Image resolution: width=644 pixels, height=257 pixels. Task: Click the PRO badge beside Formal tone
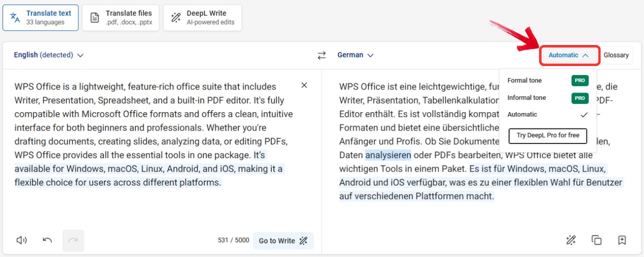click(x=580, y=81)
